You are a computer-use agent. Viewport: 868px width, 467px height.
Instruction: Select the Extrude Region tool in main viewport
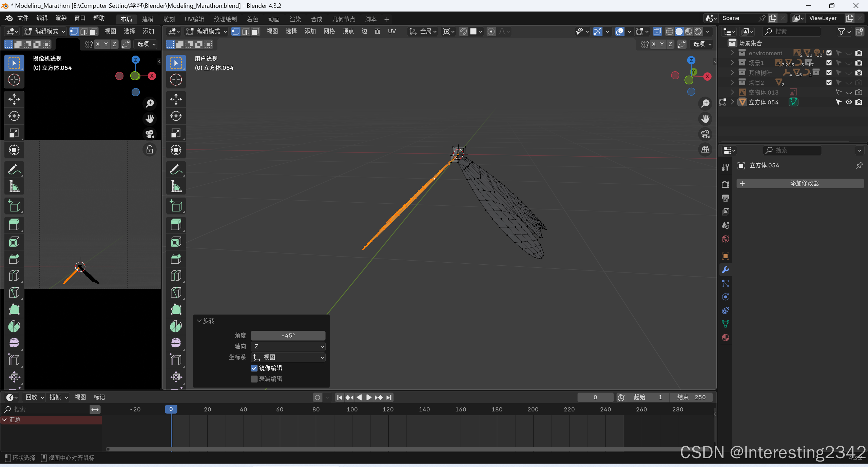pos(176,225)
